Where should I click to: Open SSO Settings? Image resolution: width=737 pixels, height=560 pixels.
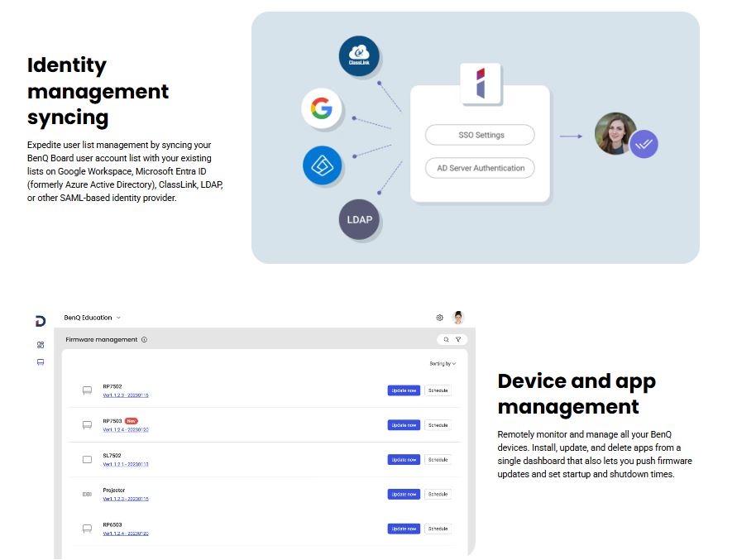pyautogui.click(x=480, y=135)
